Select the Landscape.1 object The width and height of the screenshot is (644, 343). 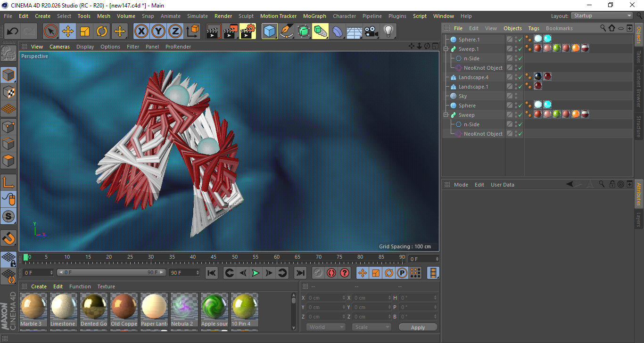[x=473, y=87]
